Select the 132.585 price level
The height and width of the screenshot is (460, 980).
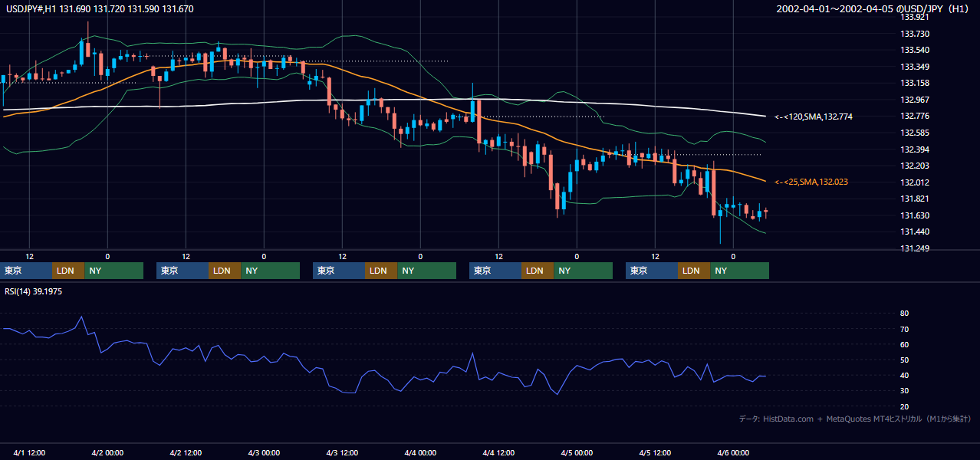915,133
